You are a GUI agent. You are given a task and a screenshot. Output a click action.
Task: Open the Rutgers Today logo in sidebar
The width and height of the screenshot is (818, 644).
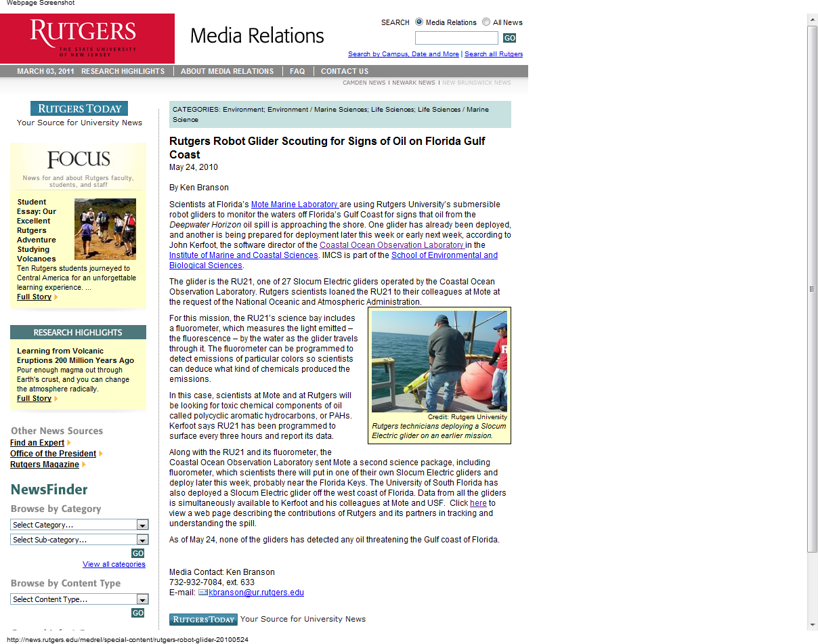coord(79,108)
